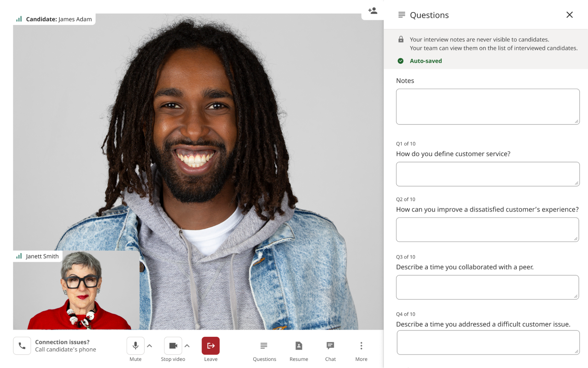
Task: Close the Questions panel
Action: click(x=569, y=15)
